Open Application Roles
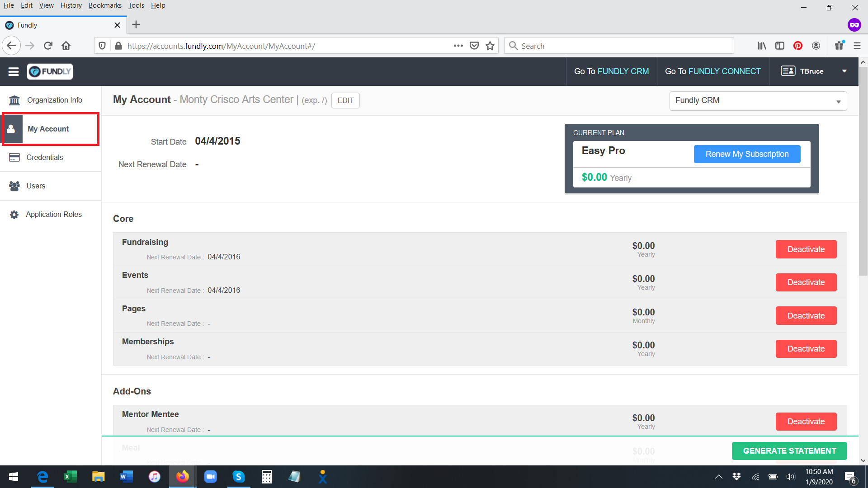The image size is (868, 488). pyautogui.click(x=51, y=214)
